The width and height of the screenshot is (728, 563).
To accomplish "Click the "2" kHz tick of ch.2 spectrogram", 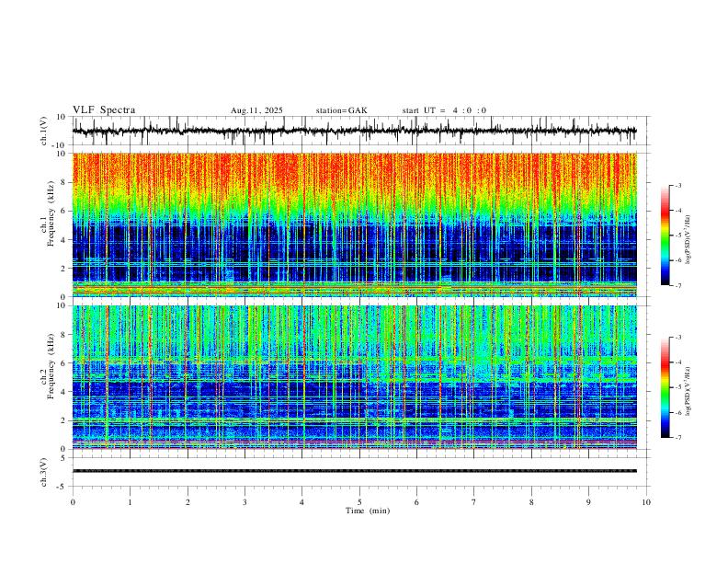I will (63, 420).
